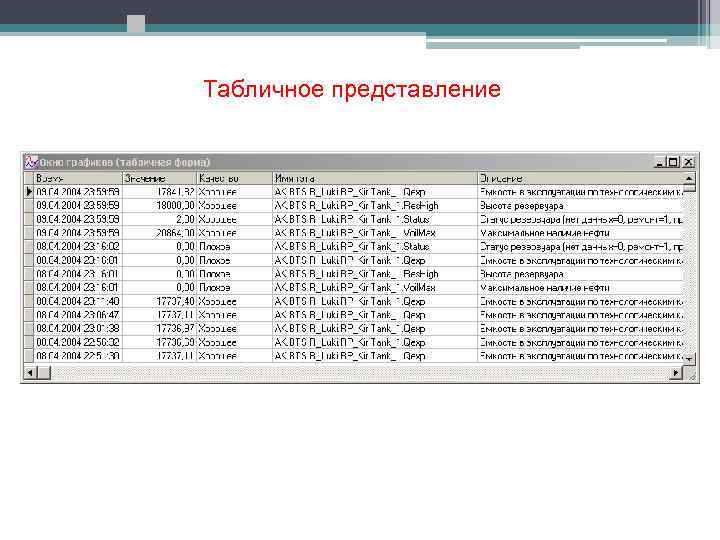Select Плохое quality cell in 23:16:02 row
The height and width of the screenshot is (540, 720).
click(x=235, y=247)
